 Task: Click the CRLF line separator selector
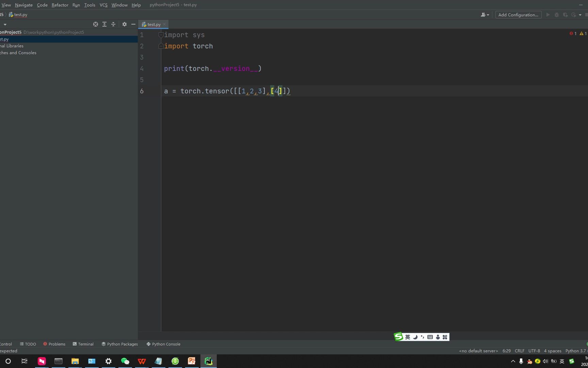point(519,351)
